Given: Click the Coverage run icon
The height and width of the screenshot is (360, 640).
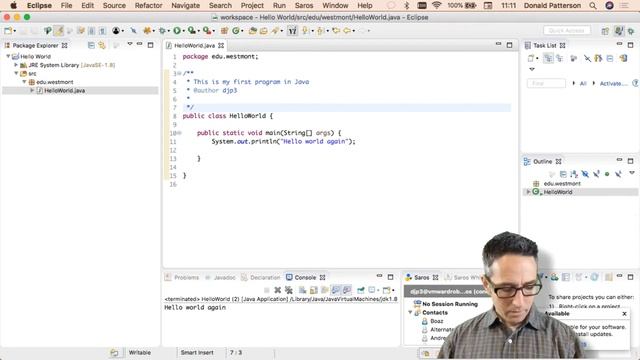Looking at the screenshot, I should [x=191, y=31].
